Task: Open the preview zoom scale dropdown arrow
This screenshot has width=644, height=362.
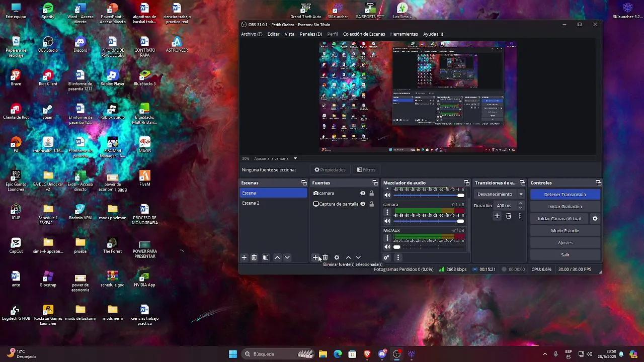Action: coord(295,158)
